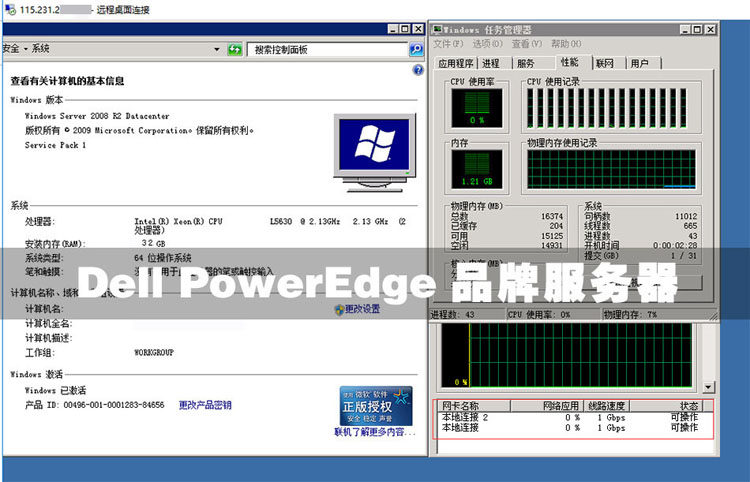
Task: Open the 选项(O) menu in Task Manager
Action: [x=487, y=44]
